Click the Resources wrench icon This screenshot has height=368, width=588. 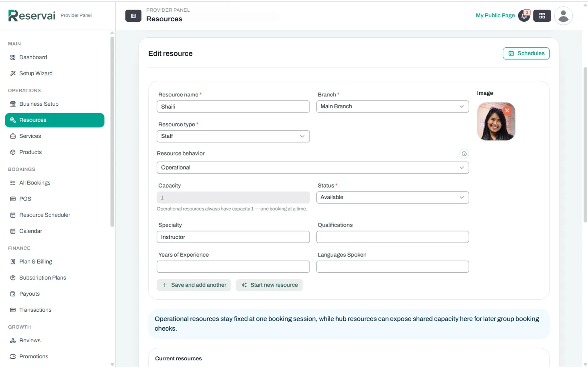(x=13, y=120)
